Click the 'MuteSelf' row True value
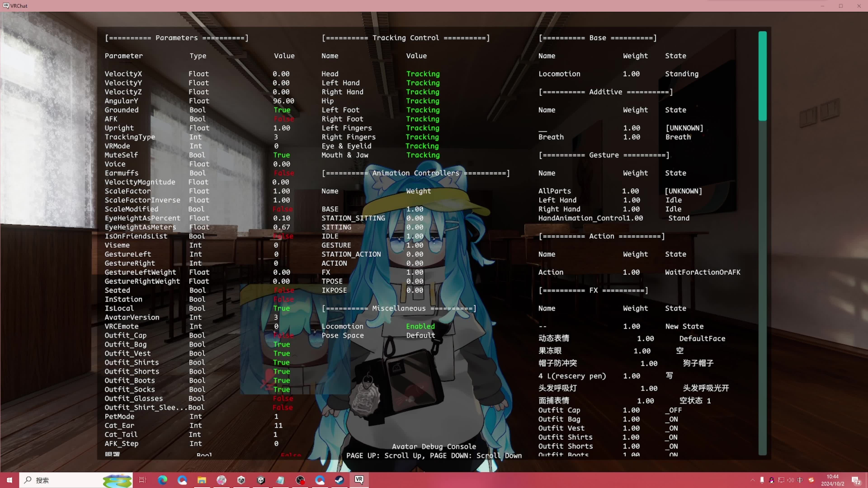The image size is (868, 488). point(282,155)
